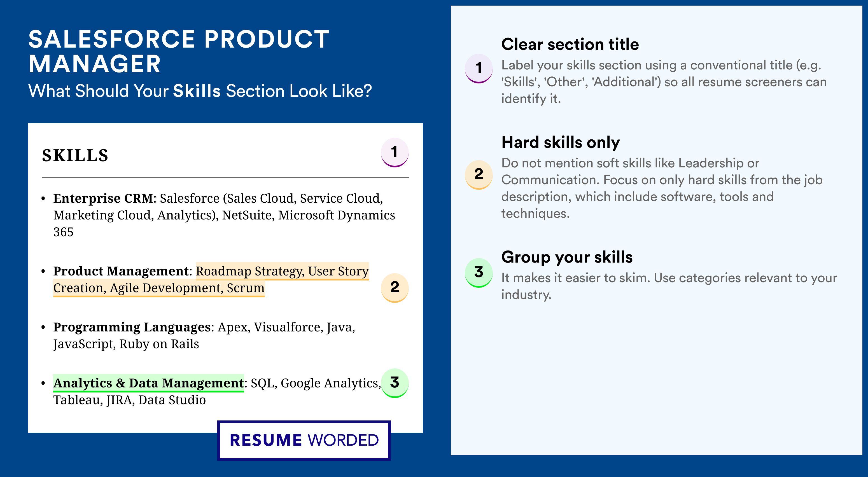Click the 'Programming Languages' bold label
Image resolution: width=868 pixels, height=477 pixels.
(132, 327)
